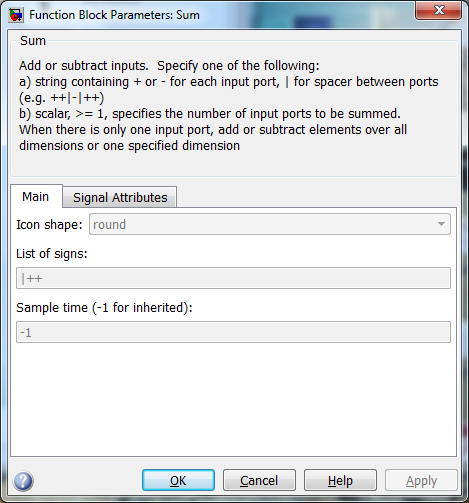This screenshot has width=469, height=503.
Task: Click the blue question mark help icon
Action: (23, 481)
